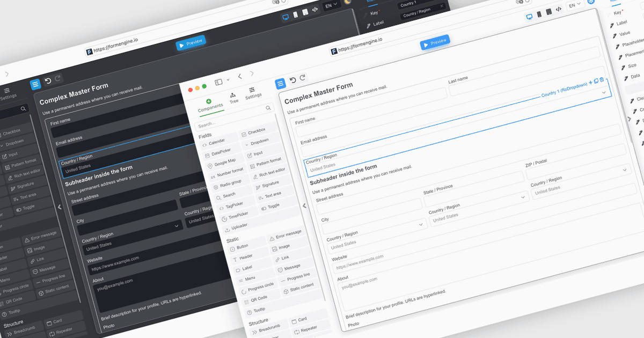Image resolution: width=644 pixels, height=338 pixels.
Task: Click the blue hamburger menu button in dark window
Action: (x=35, y=84)
